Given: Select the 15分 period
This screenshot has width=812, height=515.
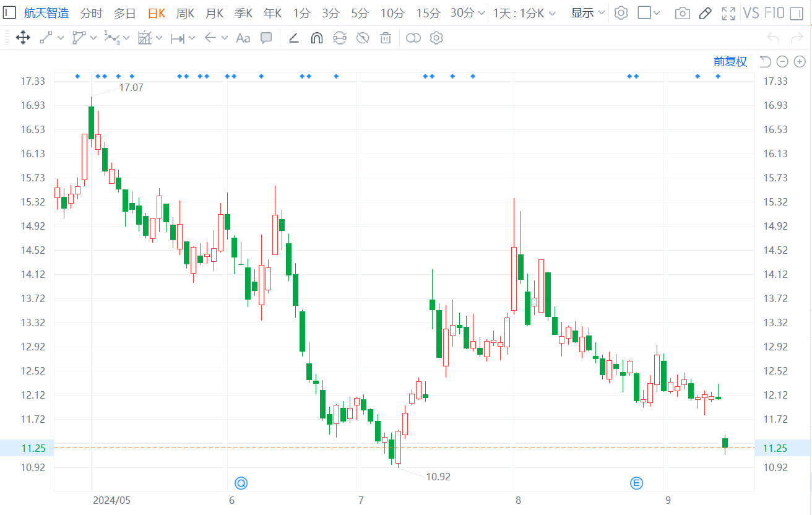Looking at the screenshot, I should click(428, 13).
